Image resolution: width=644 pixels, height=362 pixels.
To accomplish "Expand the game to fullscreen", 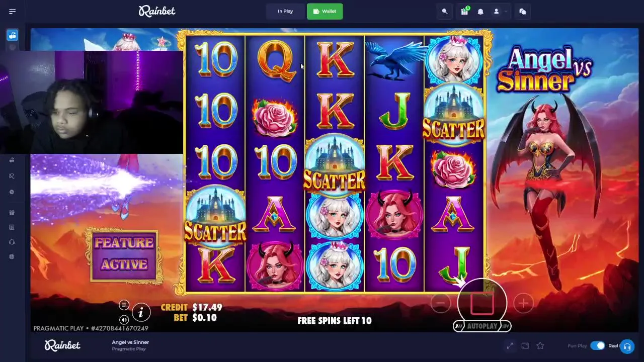I will (x=510, y=346).
